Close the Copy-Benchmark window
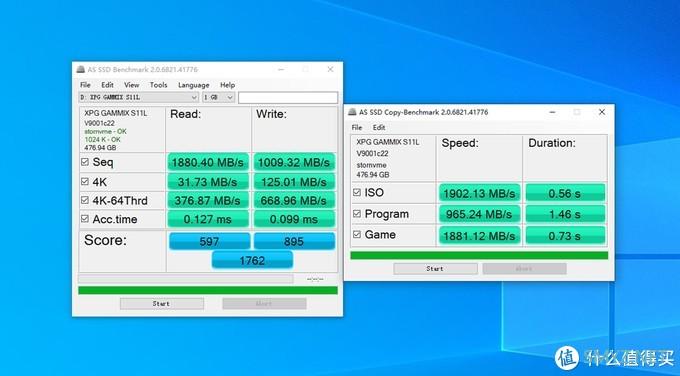The image size is (680, 376). pyautogui.click(x=602, y=112)
